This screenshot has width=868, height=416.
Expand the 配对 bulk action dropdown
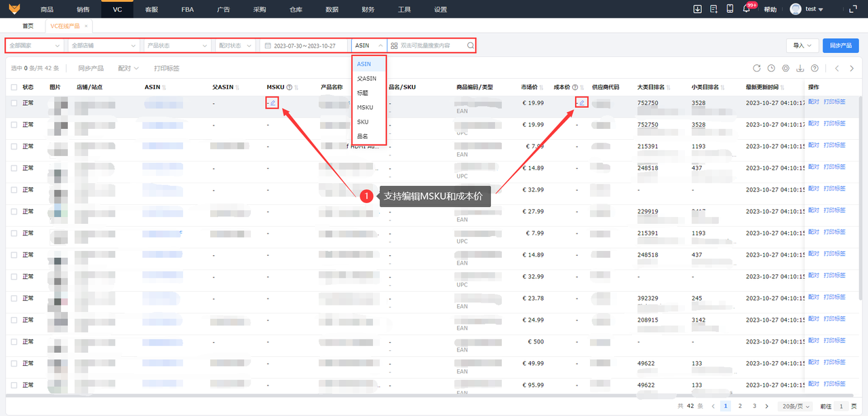coord(128,69)
